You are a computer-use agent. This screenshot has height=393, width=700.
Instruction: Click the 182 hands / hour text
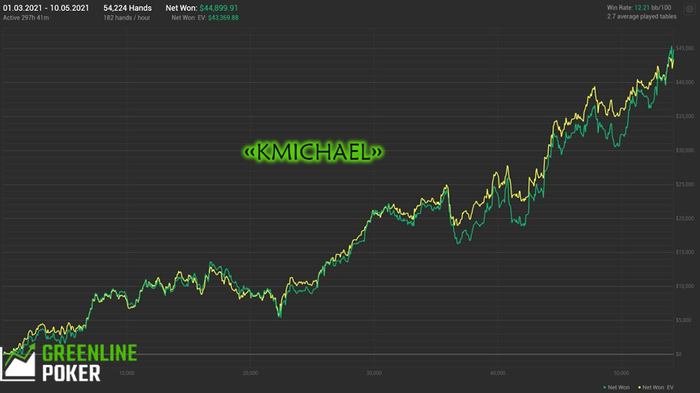127,18
